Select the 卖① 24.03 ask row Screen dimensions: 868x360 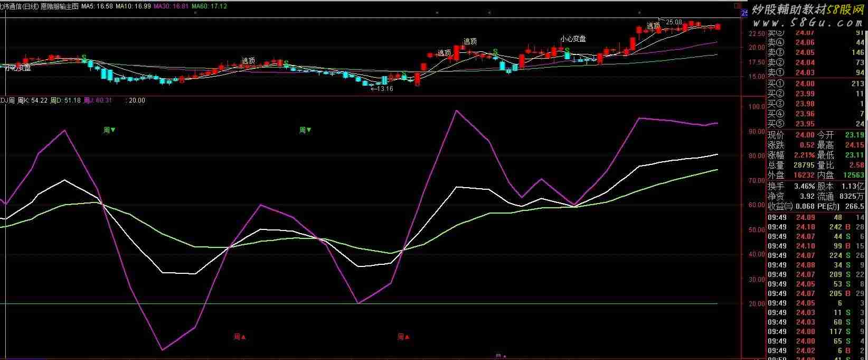click(x=816, y=73)
